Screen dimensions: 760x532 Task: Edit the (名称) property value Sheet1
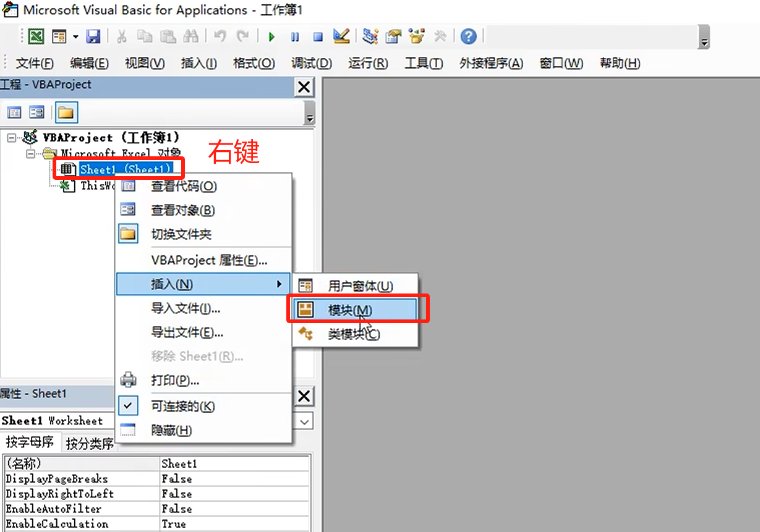tap(234, 463)
